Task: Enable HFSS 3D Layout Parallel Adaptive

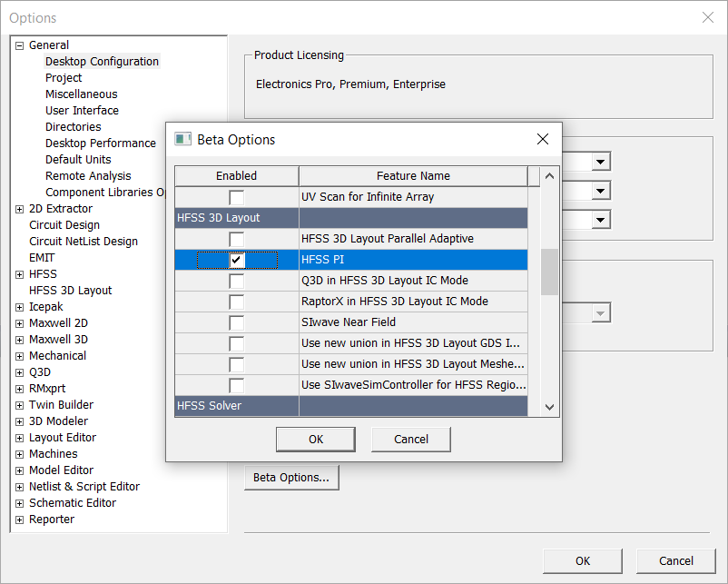Action: tap(239, 239)
